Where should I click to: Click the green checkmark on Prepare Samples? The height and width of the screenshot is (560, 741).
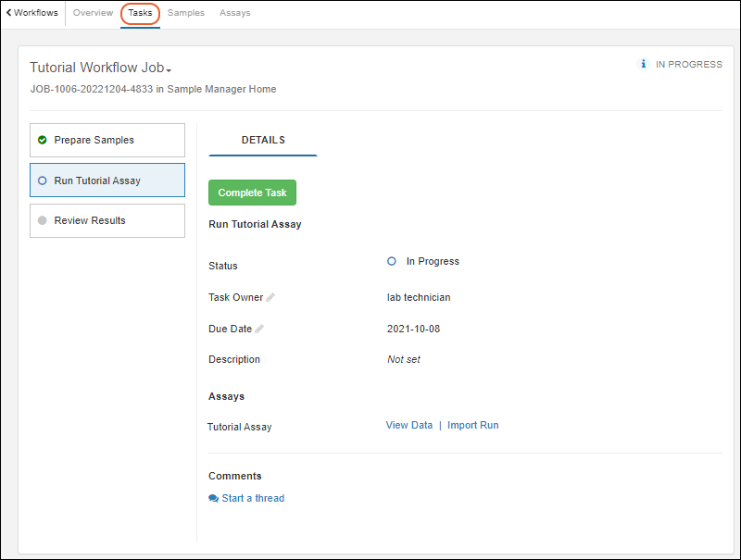(x=43, y=140)
